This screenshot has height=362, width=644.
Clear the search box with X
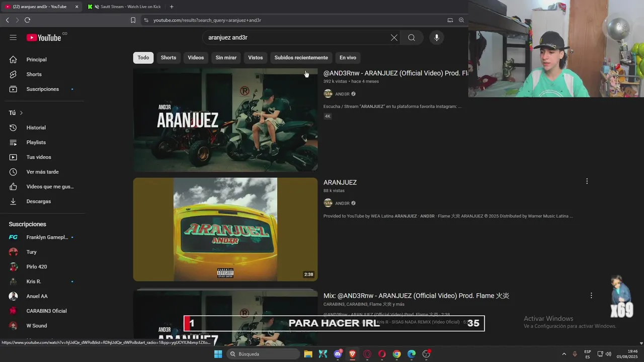394,38
